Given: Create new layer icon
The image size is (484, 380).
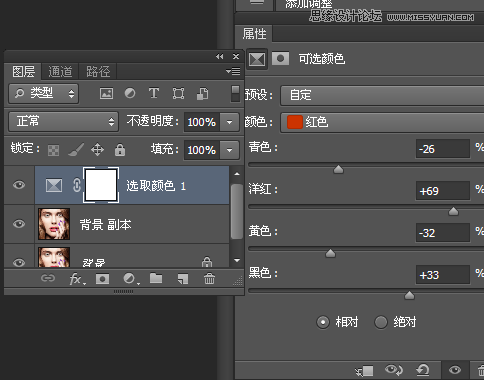Looking at the screenshot, I should 183,279.
